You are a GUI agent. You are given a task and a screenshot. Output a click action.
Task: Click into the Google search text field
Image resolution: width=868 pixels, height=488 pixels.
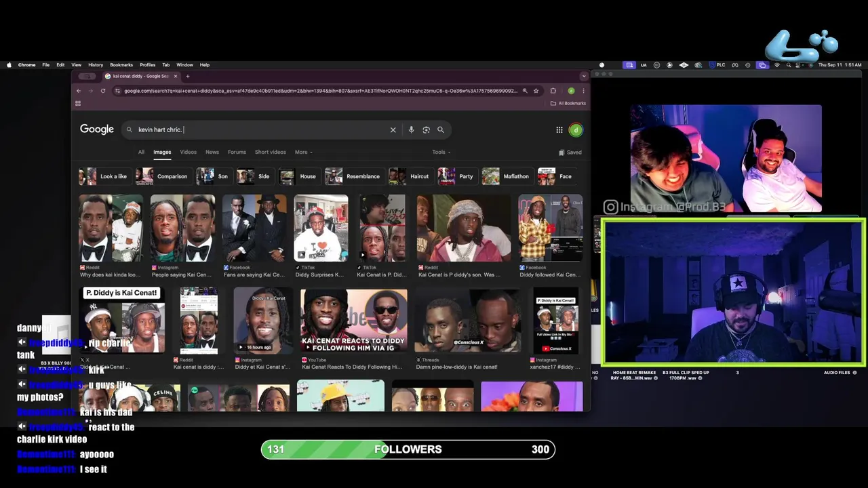tap(261, 129)
